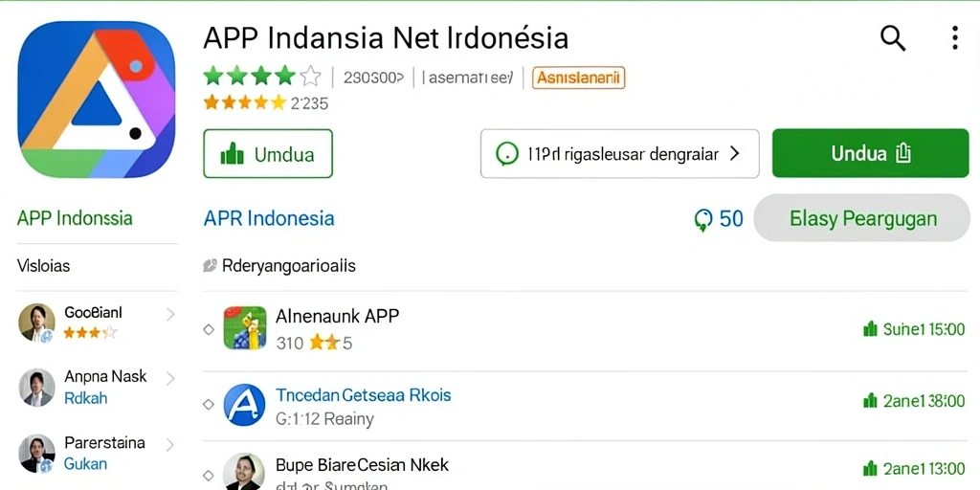Click the Bupe BiareCesian Nkek avatar
Image resolution: width=980 pixels, height=490 pixels.
[243, 472]
